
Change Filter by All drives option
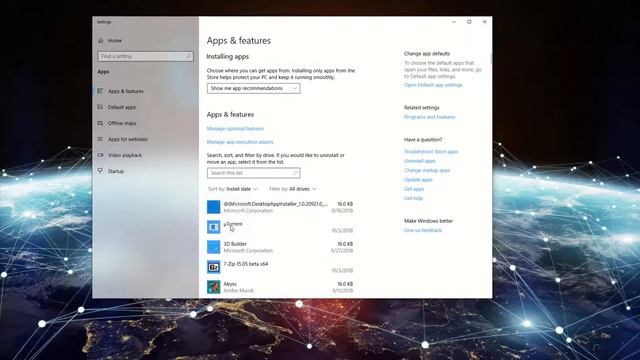[293, 189]
